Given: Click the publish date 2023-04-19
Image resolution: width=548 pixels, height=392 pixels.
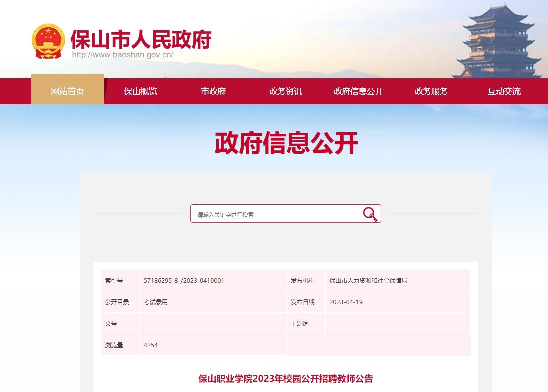Looking at the screenshot, I should (346, 302).
